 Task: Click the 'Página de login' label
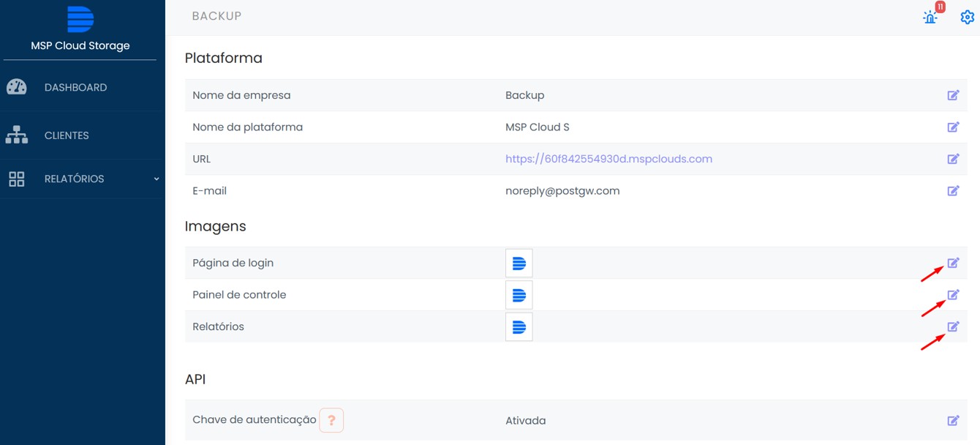tap(233, 263)
